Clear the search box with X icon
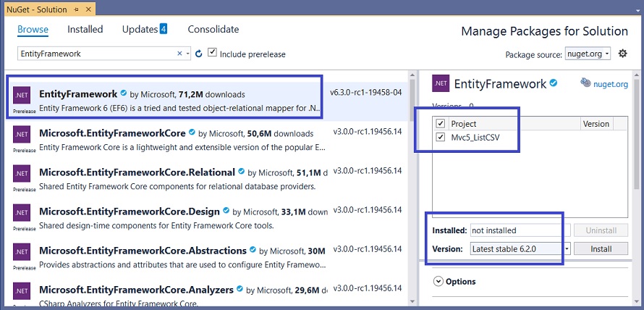 coord(179,54)
